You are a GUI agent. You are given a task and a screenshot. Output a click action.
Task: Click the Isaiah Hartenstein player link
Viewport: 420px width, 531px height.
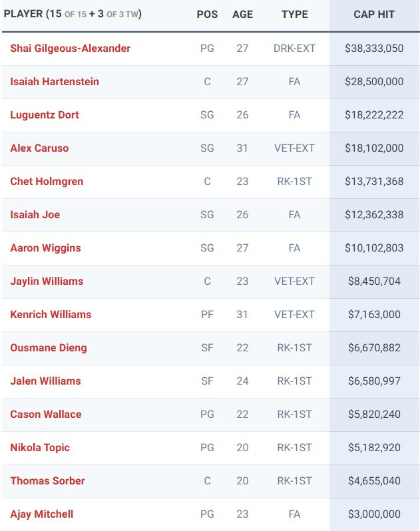coord(55,82)
